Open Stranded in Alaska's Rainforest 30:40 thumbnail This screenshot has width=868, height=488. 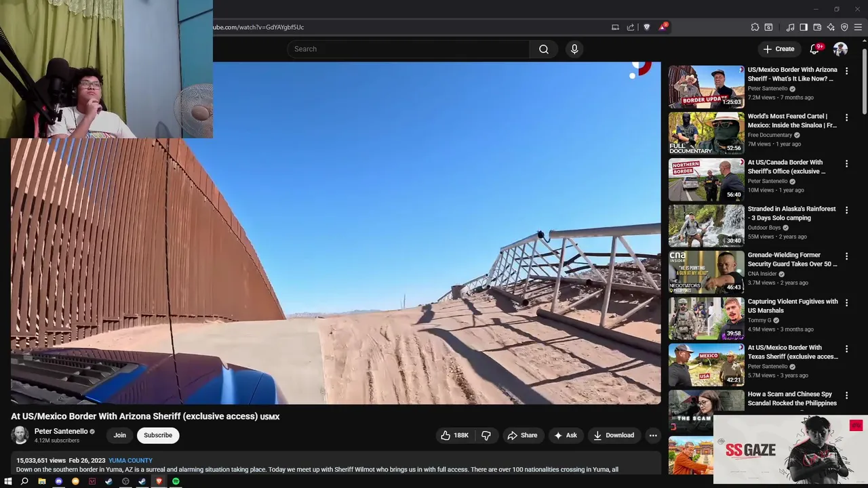[706, 226]
